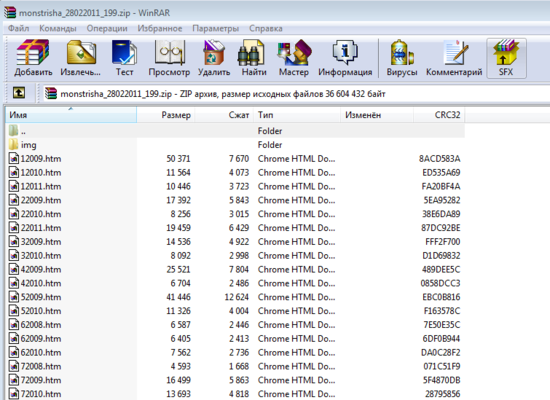Click the archive icon in address bar
The height and width of the screenshot is (400, 550).
coord(51,93)
